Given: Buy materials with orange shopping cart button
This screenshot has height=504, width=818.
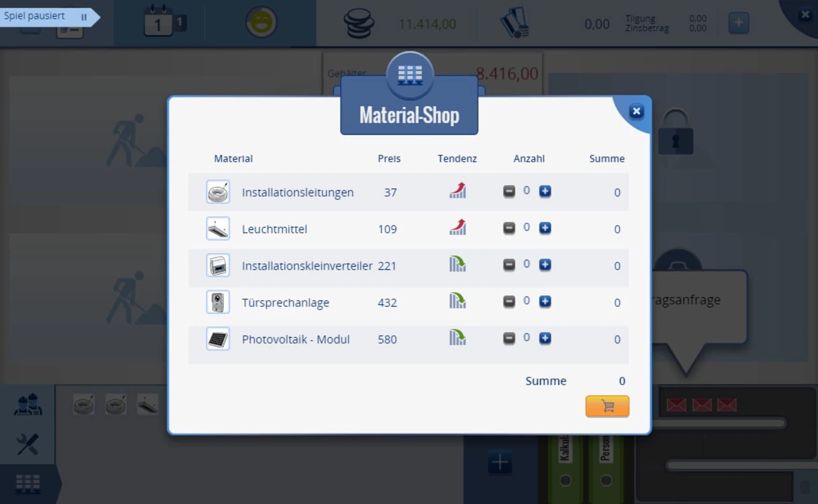Looking at the screenshot, I should click(x=607, y=406).
